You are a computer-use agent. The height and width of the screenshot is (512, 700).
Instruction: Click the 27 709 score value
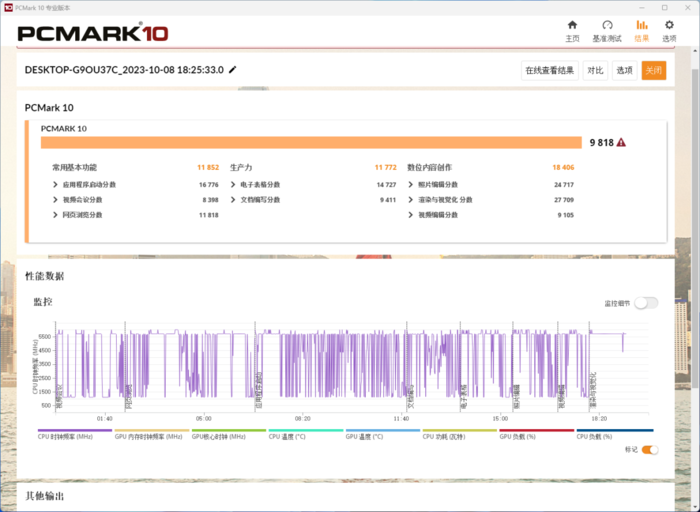click(564, 200)
